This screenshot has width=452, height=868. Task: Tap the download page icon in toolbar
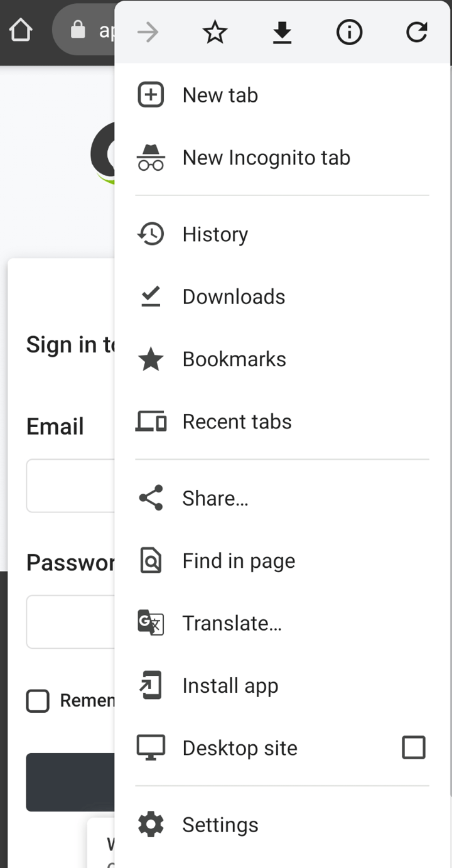click(282, 32)
